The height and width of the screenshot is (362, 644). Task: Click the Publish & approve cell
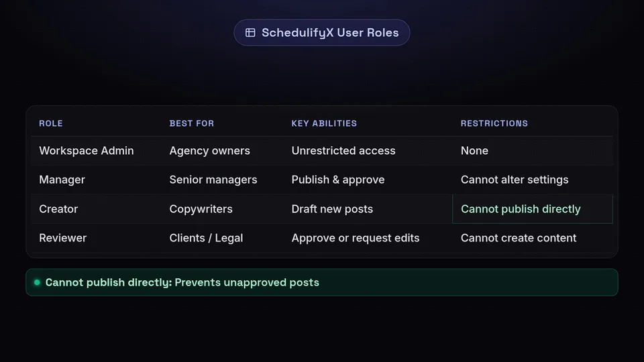(338, 180)
